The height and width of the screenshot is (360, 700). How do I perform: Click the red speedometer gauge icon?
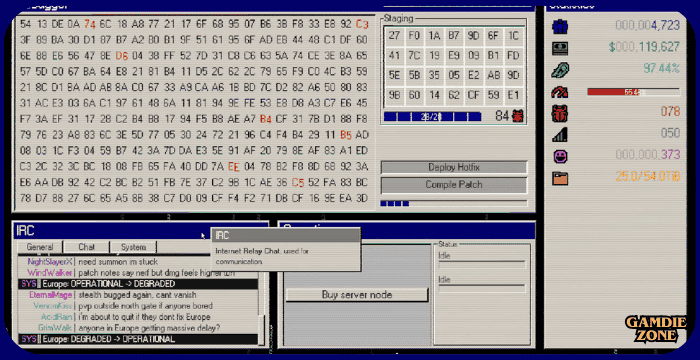559,92
